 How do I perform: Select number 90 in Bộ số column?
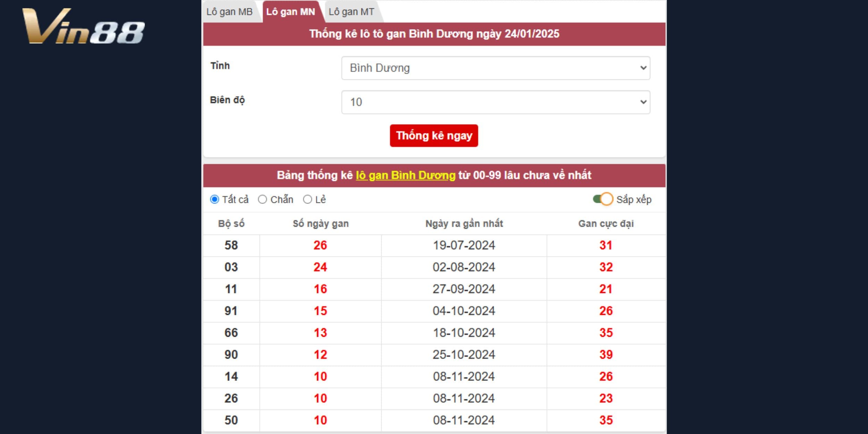231,355
